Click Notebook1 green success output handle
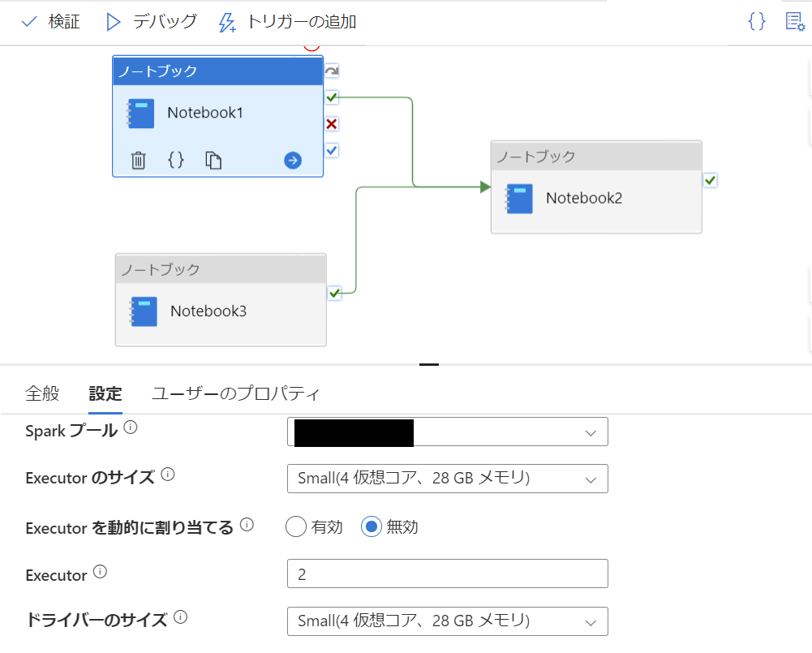Screen dimensions: 812x653 (332, 97)
